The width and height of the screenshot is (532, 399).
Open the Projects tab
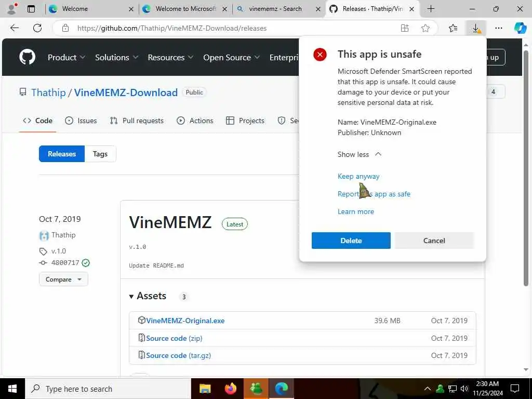(x=245, y=121)
